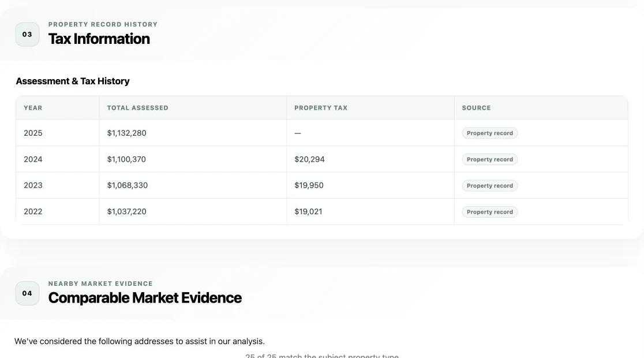Image resolution: width=644 pixels, height=358 pixels.
Task: Click the Property record badge for 2024
Action: pyautogui.click(x=489, y=159)
